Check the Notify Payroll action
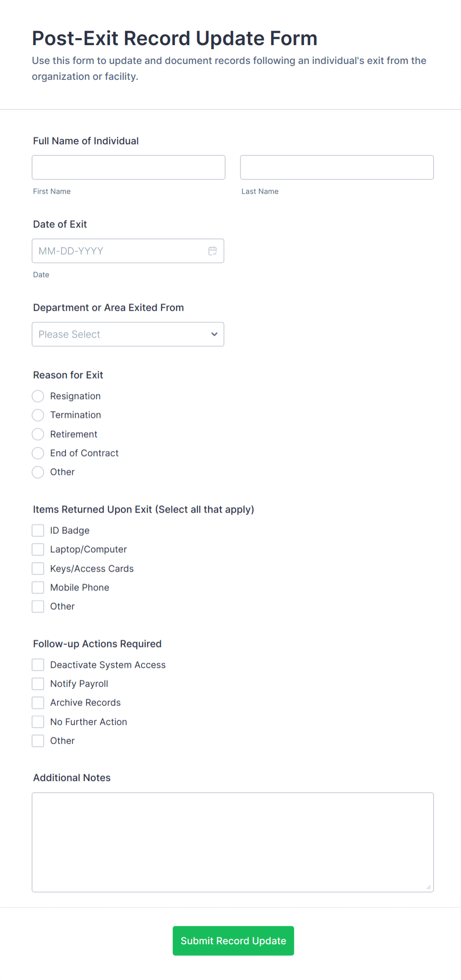Viewport: 461px width, 980px height. pos(38,683)
